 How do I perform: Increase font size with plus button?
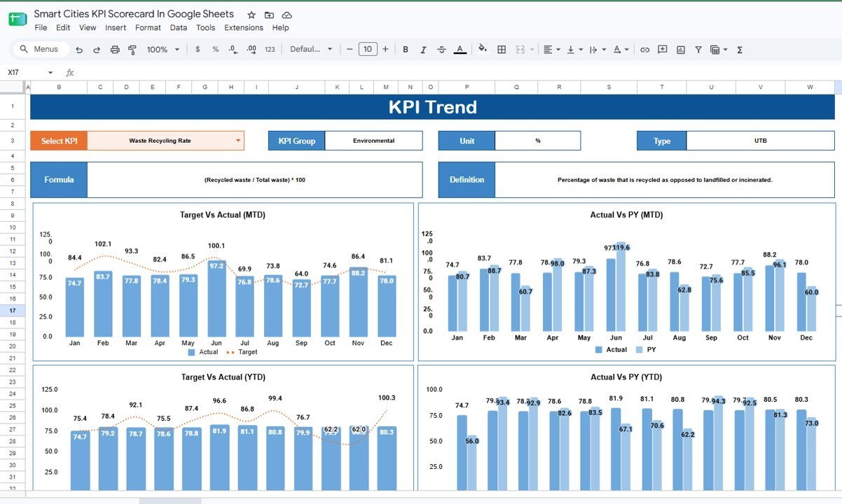coord(385,50)
